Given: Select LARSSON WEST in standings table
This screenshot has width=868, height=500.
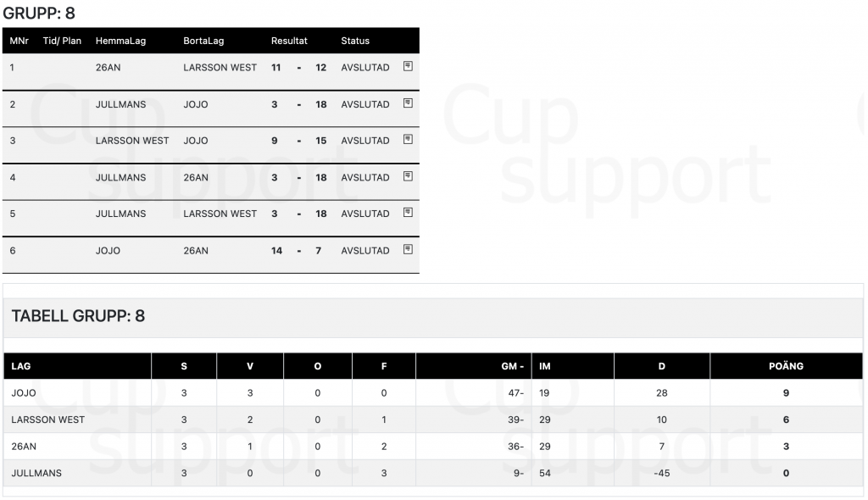Looking at the screenshot, I should pos(48,419).
